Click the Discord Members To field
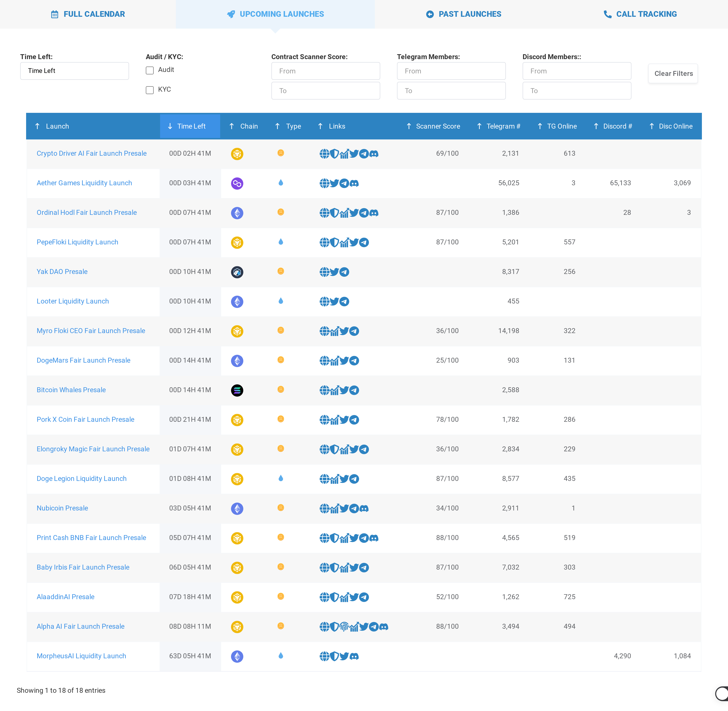The height and width of the screenshot is (711, 728). click(x=577, y=91)
